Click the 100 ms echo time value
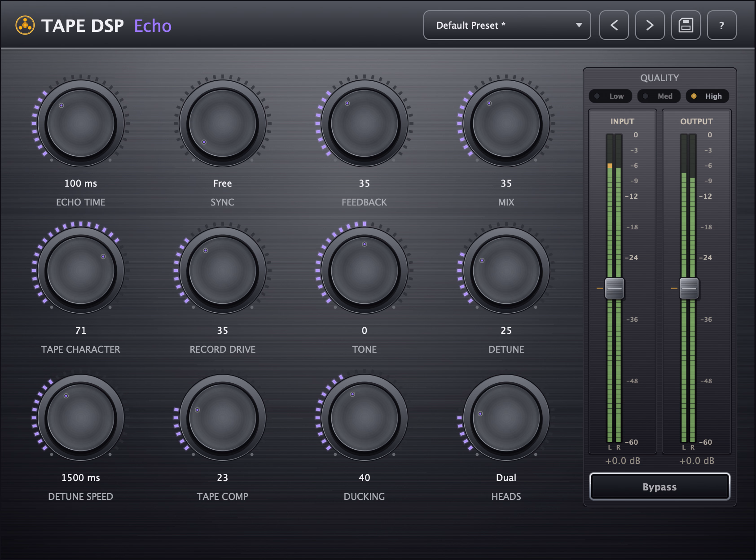 point(81,184)
